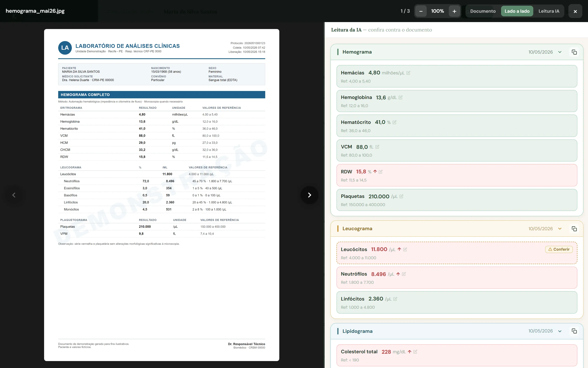Copy the Hemograma section
Viewport: 588px width, 368px height.
(574, 52)
